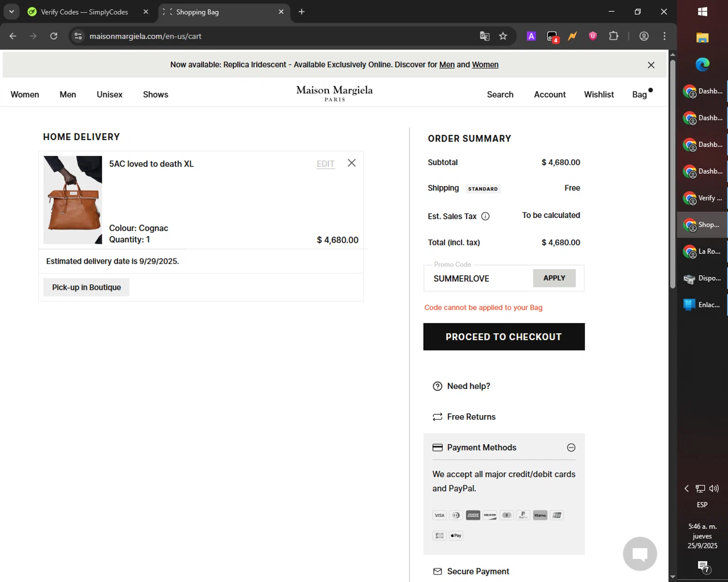Screen dimensions: 728x582
Task: Open the tab search dropdown
Action: tap(11, 12)
